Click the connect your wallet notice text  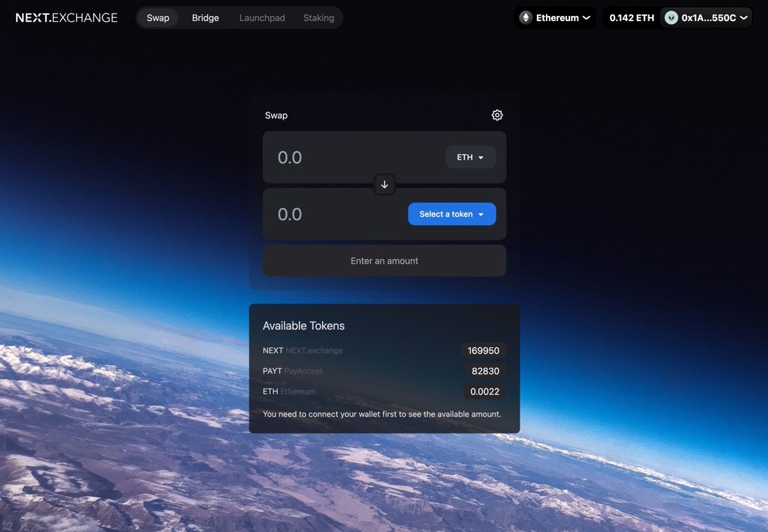[x=382, y=414]
